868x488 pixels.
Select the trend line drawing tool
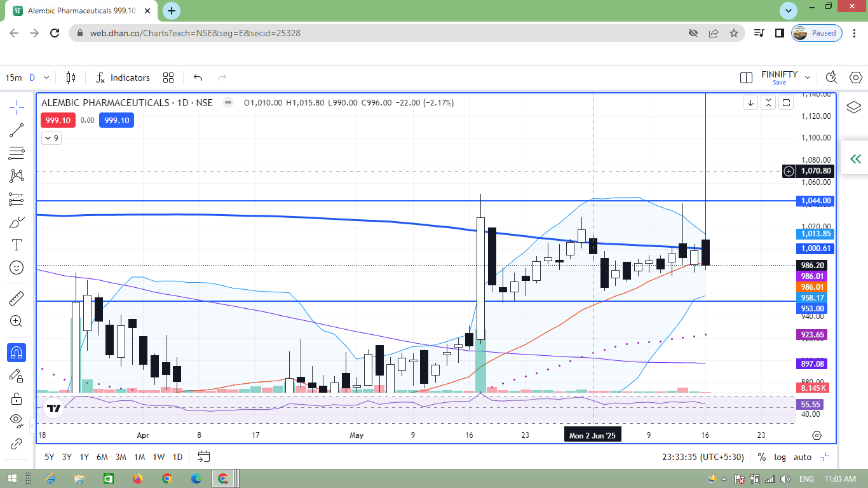(17, 131)
